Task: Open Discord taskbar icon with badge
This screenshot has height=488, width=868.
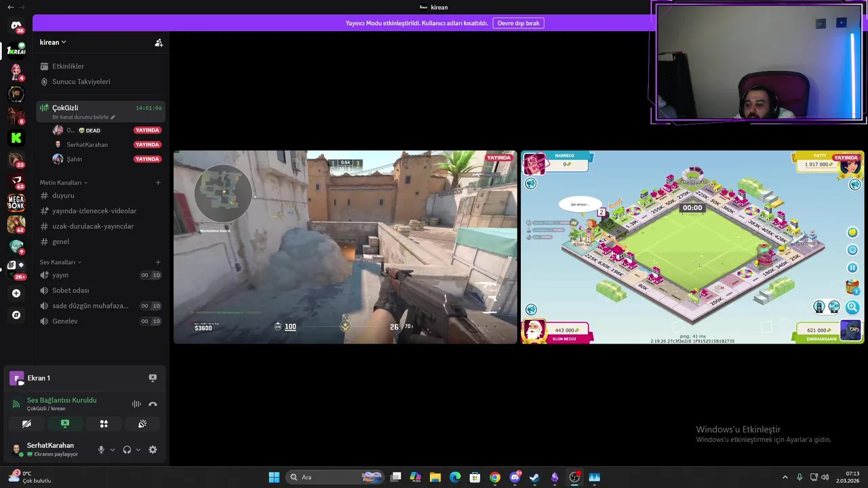Action: click(x=515, y=477)
